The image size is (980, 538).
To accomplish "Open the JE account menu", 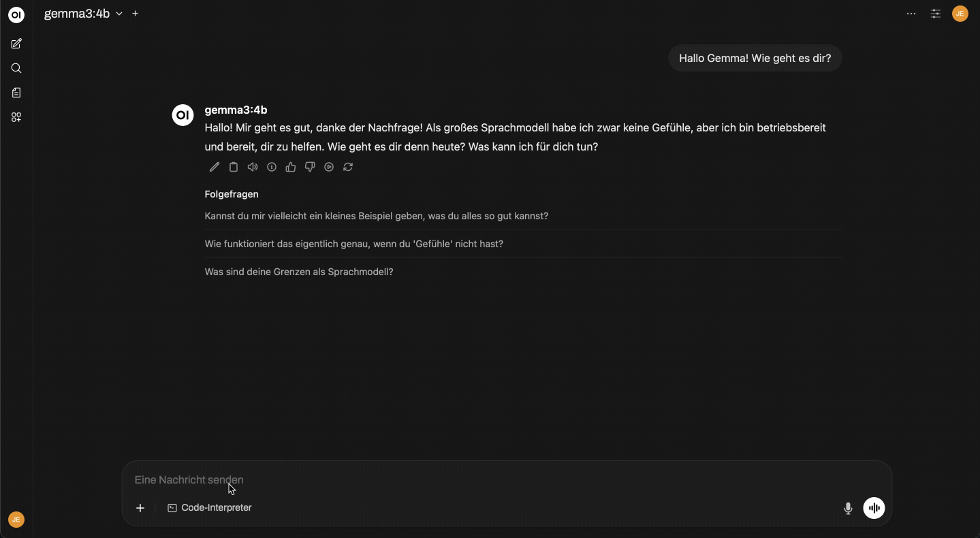I will tap(960, 14).
